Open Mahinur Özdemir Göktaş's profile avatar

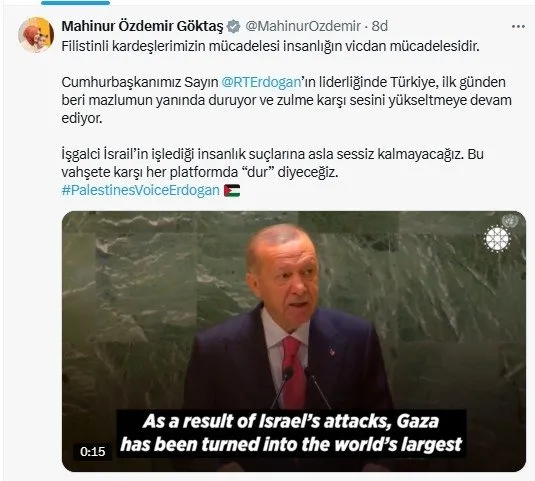[x=36, y=34]
